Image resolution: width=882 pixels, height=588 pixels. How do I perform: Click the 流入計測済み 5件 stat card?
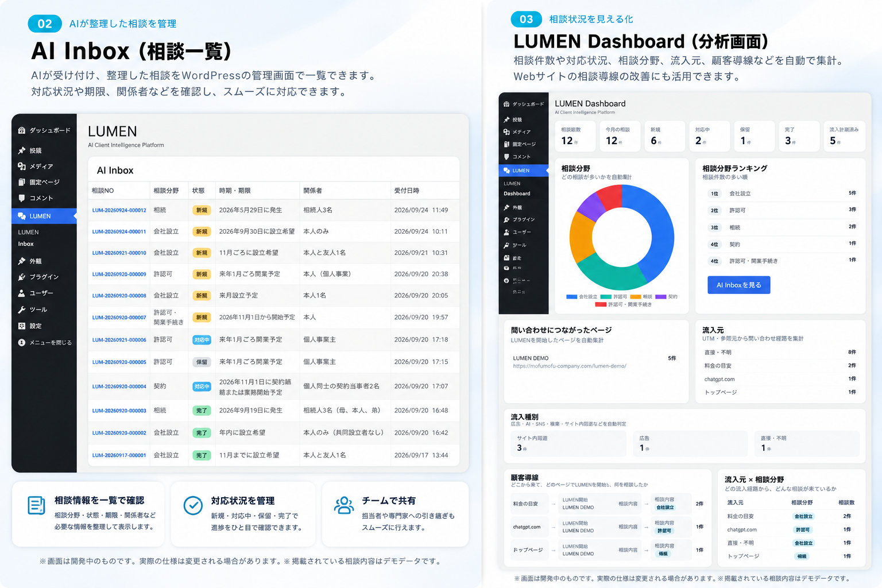pos(844,136)
